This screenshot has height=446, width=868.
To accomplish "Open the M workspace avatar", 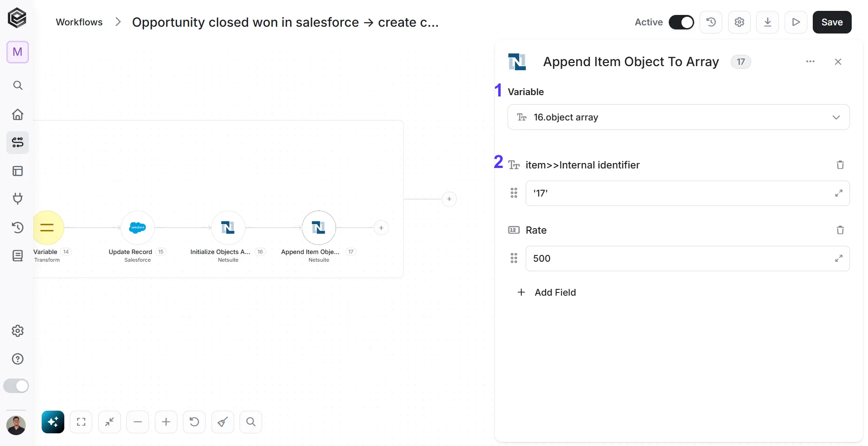I will 18,52.
